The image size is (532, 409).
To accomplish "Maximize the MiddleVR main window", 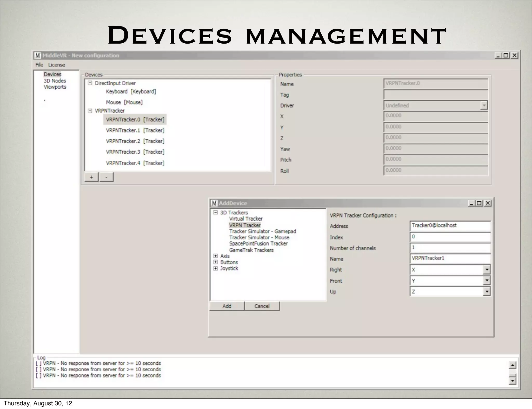I will 506,55.
